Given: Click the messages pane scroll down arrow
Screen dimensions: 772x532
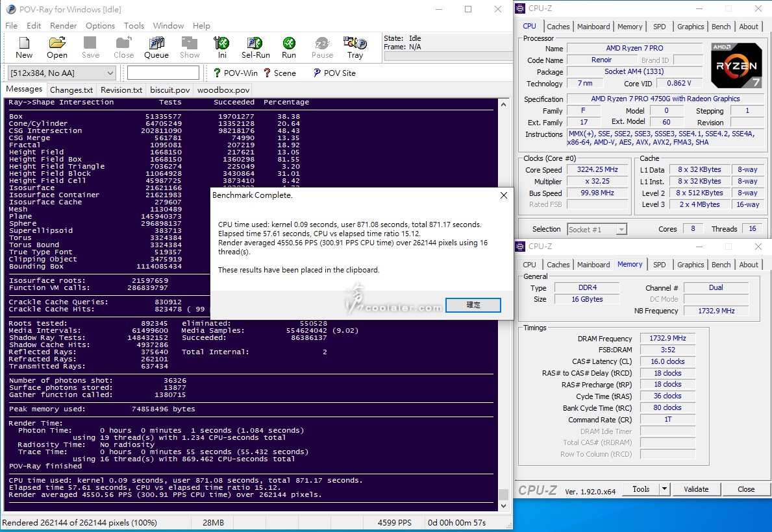Looking at the screenshot, I should click(503, 505).
